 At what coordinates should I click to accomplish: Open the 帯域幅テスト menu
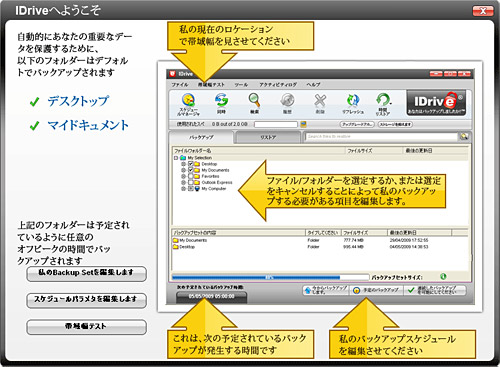click(x=211, y=85)
